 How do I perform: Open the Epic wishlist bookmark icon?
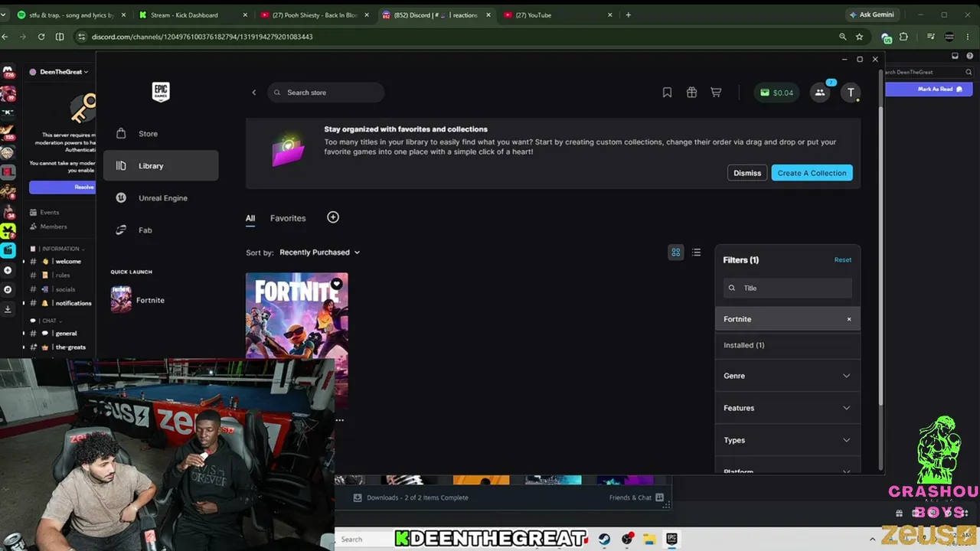point(667,93)
